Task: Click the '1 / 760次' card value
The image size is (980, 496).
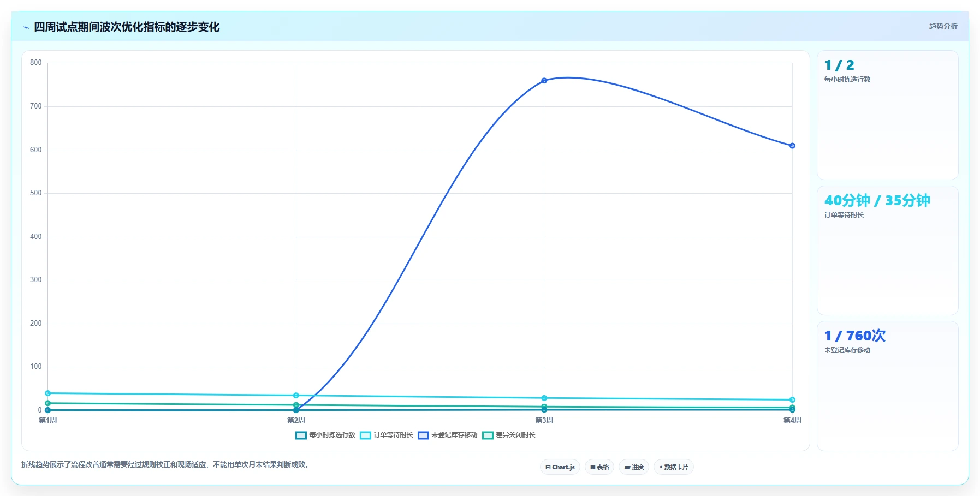Action: 855,336
